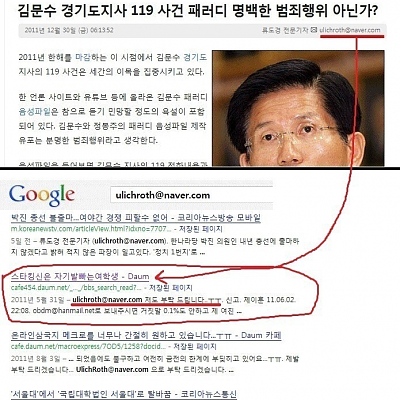Viewport: 400px width, 400px height.
Task: Open 저장된 페이지 for the macroexpress result
Action: click(x=195, y=346)
